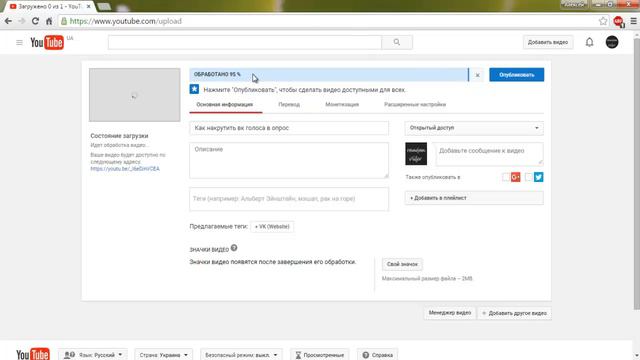Click the browser address bar URL

126,21
